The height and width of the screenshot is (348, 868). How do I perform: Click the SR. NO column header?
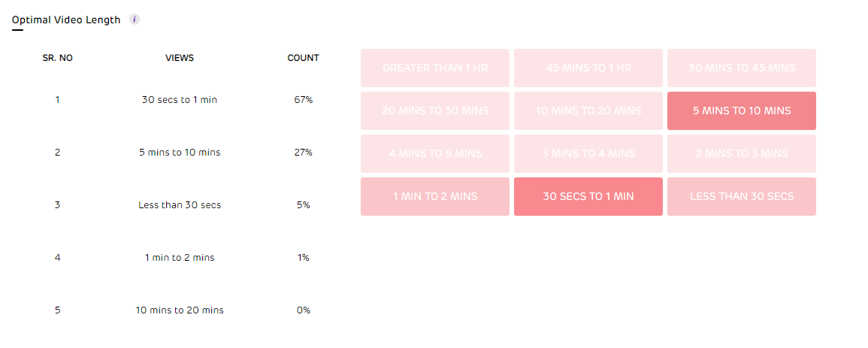coord(58,58)
